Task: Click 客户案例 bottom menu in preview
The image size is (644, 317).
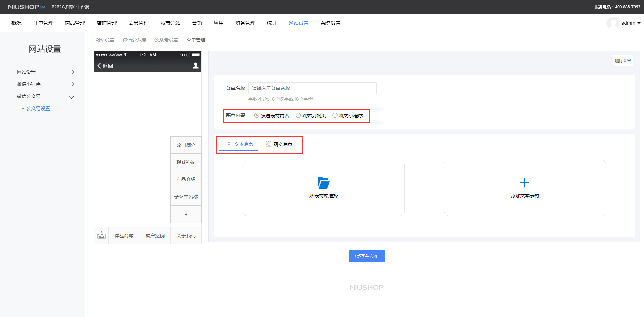Action: 155,236
